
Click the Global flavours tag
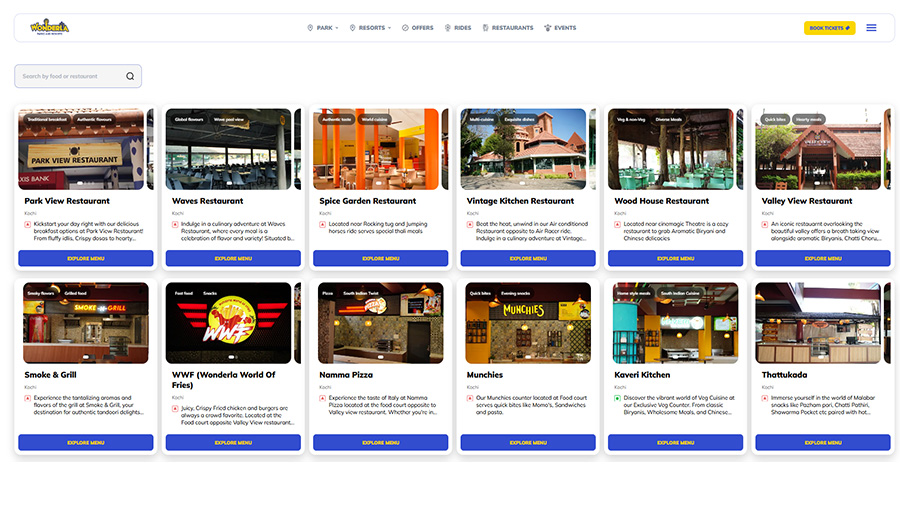pyautogui.click(x=189, y=119)
